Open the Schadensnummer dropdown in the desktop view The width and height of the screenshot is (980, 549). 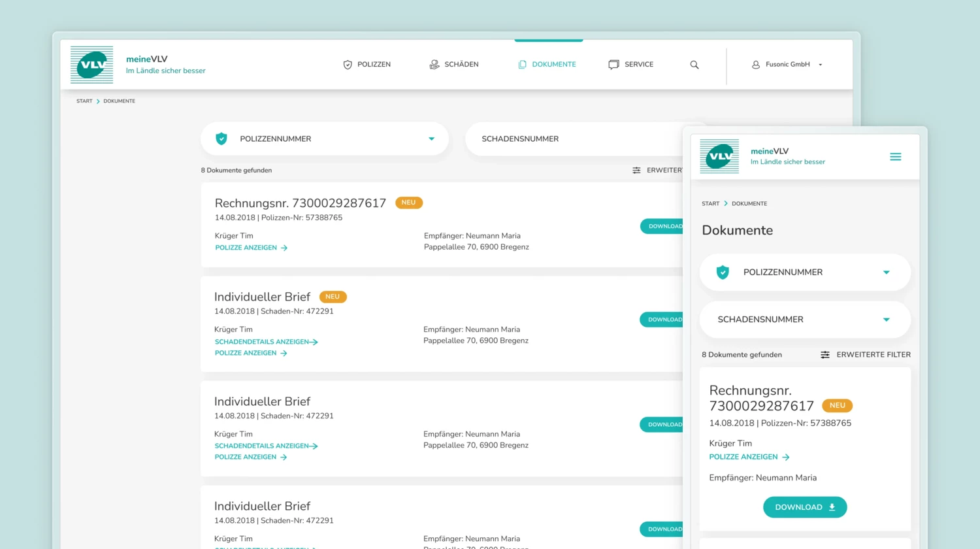pos(574,139)
